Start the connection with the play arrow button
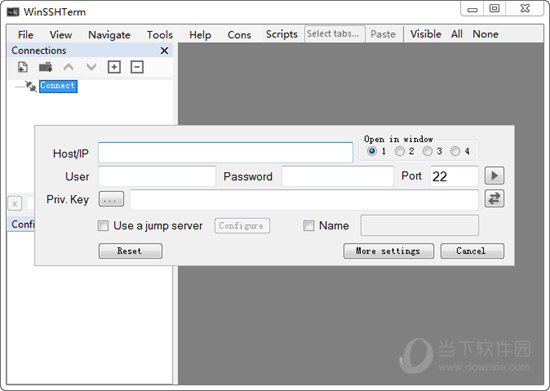The image size is (550, 391). 494,176
